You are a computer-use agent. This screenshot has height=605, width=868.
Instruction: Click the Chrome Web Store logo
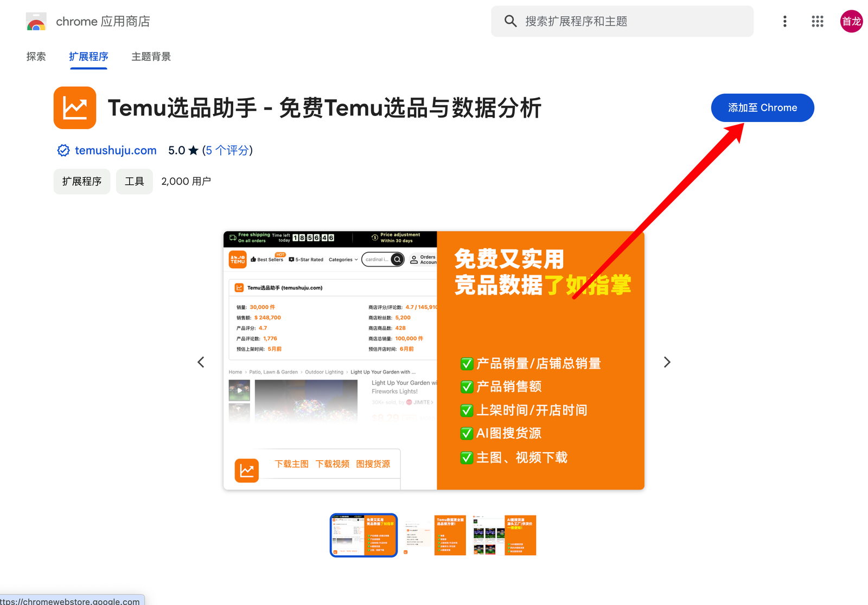click(x=36, y=22)
